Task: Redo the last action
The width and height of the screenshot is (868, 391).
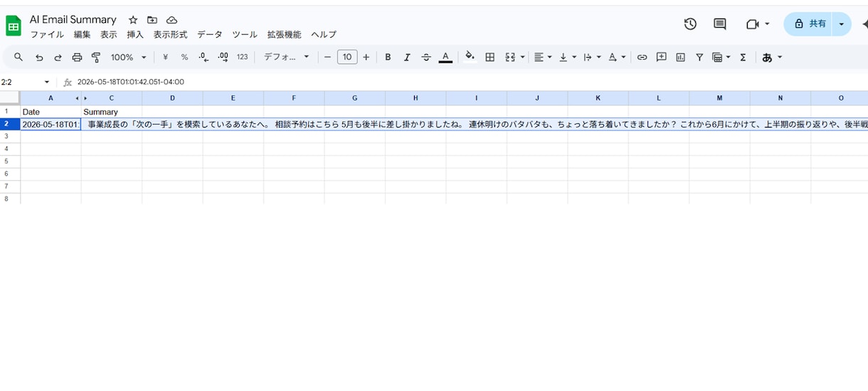Action: click(x=58, y=57)
